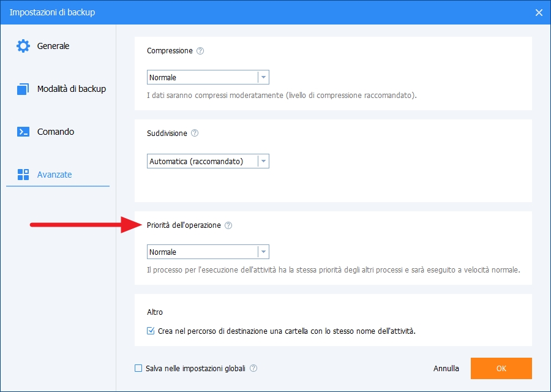The height and width of the screenshot is (392, 551).
Task: Open help icon next to Compressione
Action: click(x=200, y=51)
